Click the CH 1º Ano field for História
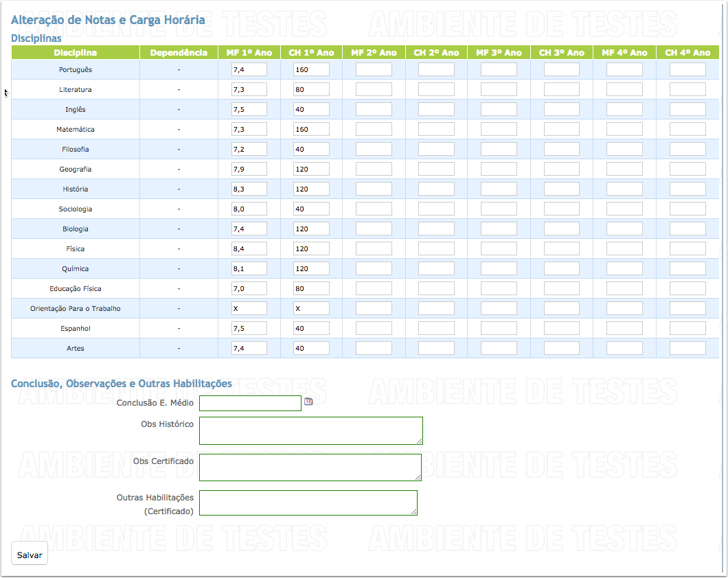 click(312, 189)
